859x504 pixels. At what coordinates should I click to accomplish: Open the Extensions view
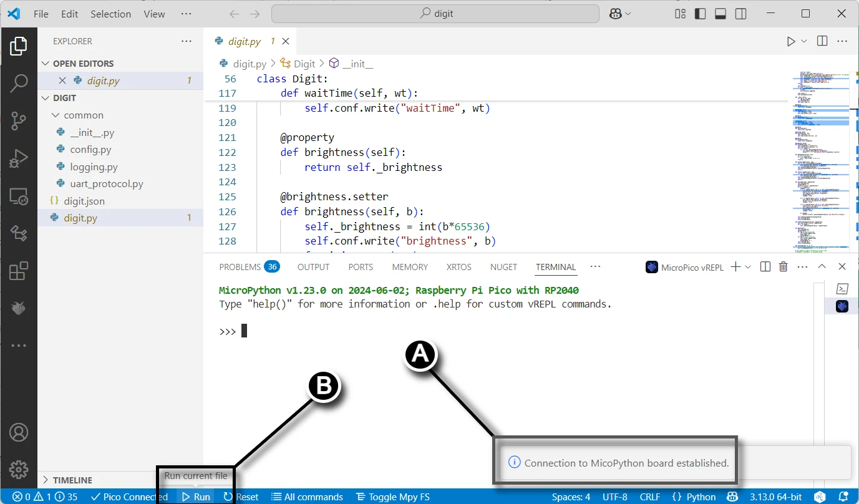pyautogui.click(x=19, y=271)
